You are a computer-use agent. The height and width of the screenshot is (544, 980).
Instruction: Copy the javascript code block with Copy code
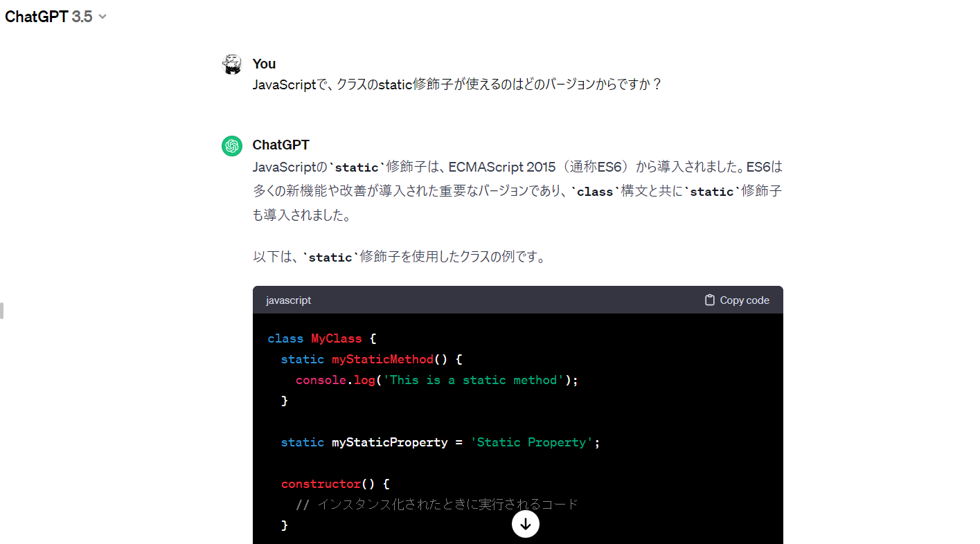[x=737, y=300]
